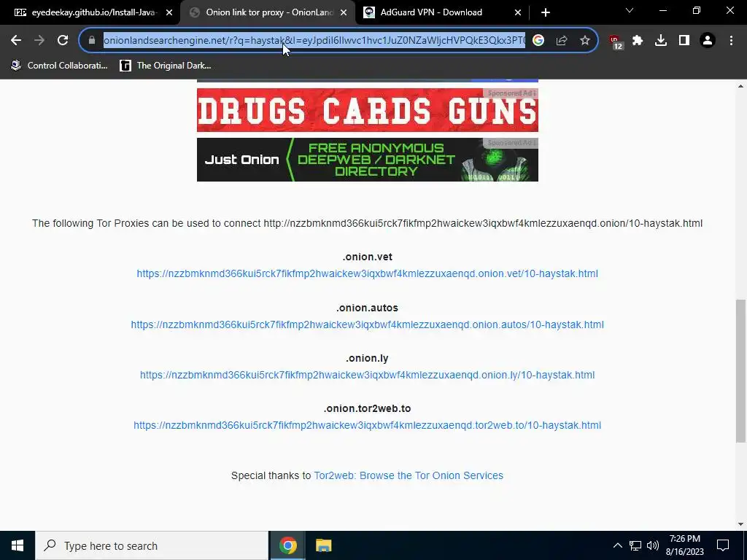Screen dimensions: 747x560
Task: Click the Just Onion directory banner
Action: point(368,160)
